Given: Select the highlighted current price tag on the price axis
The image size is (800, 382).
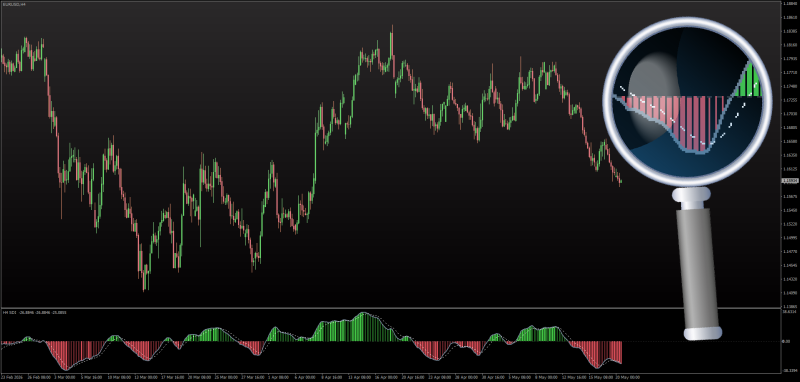Looking at the screenshot, I should (x=789, y=181).
